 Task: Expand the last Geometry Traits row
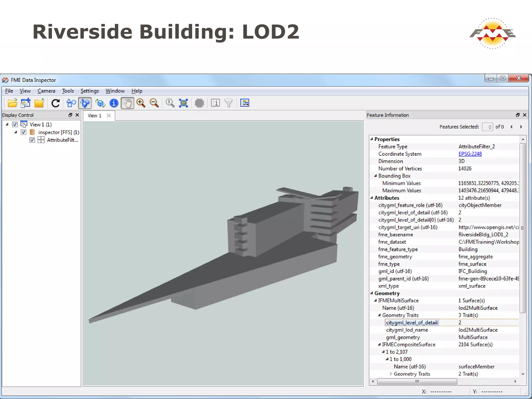(x=391, y=374)
